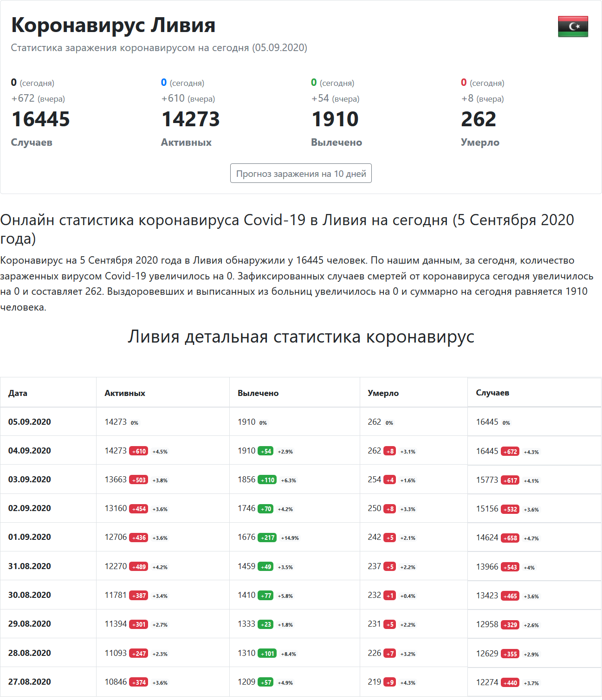Click the red +247 active badge
602x700 pixels.
[138, 654]
